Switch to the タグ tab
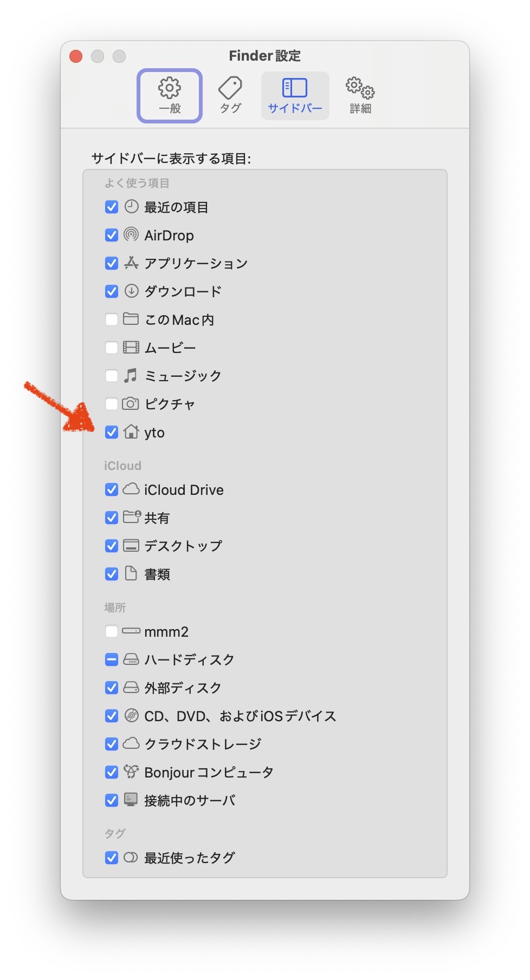Screen dimensions: 530x980 230,96
